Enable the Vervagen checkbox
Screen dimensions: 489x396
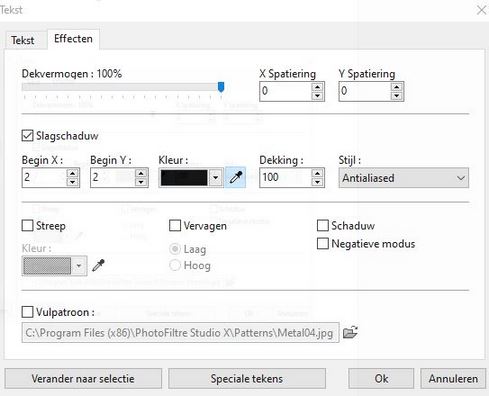pos(175,225)
